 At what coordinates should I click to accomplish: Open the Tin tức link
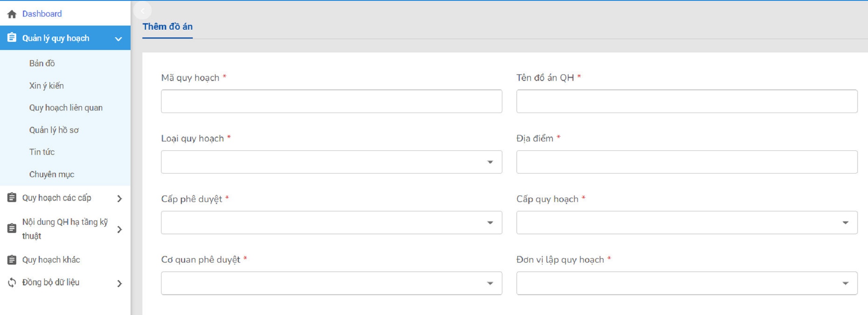tap(42, 152)
